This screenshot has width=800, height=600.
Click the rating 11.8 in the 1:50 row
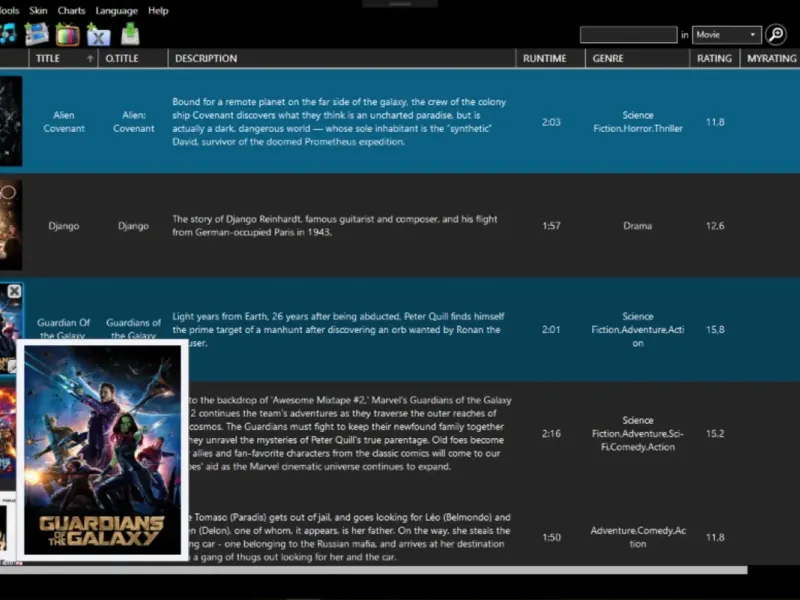[x=715, y=537]
